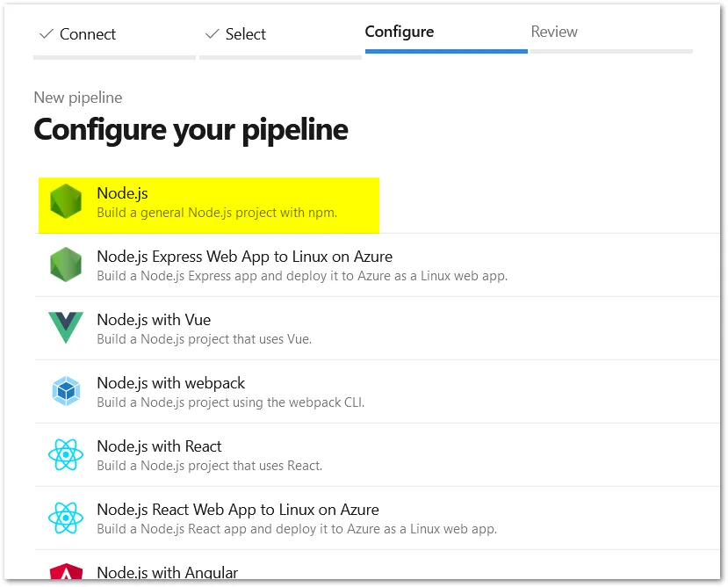Click the 'New pipeline' breadcrumb text

tap(78, 98)
